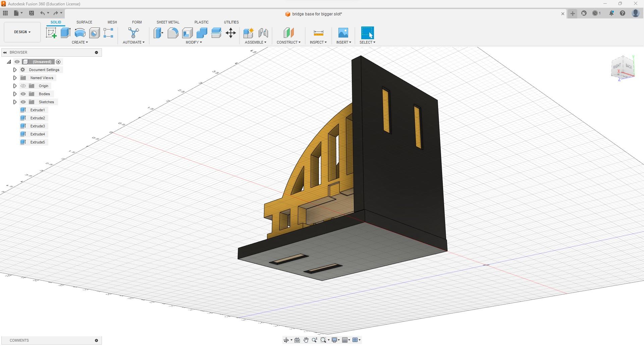
Task: Select the Rectangular Pattern tool
Action: pos(108,33)
